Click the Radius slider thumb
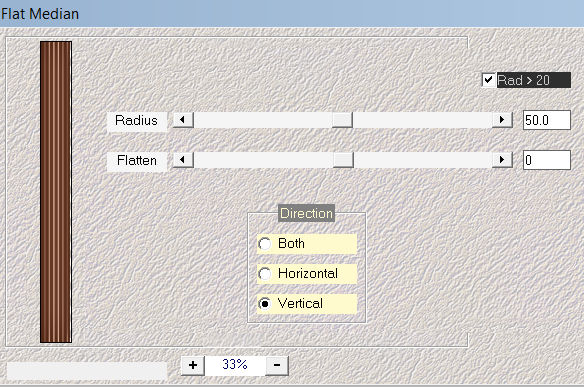The image size is (584, 387). [x=342, y=120]
